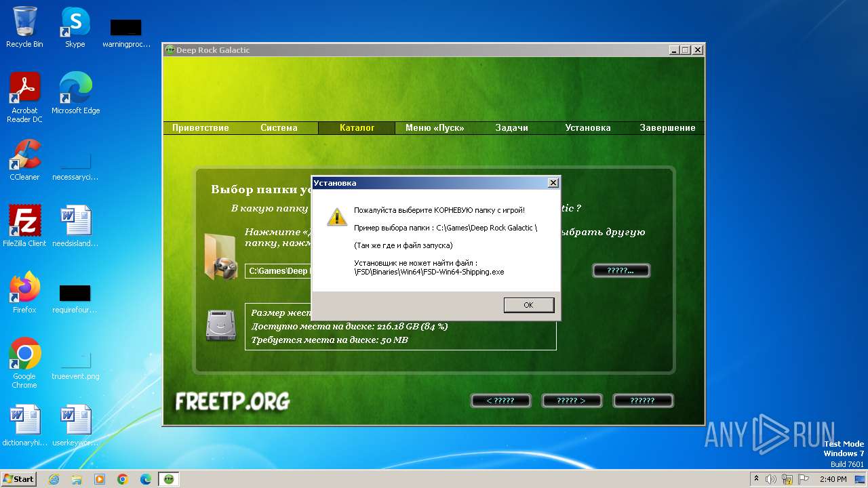
Task: Open the volume control in system tray
Action: click(771, 479)
